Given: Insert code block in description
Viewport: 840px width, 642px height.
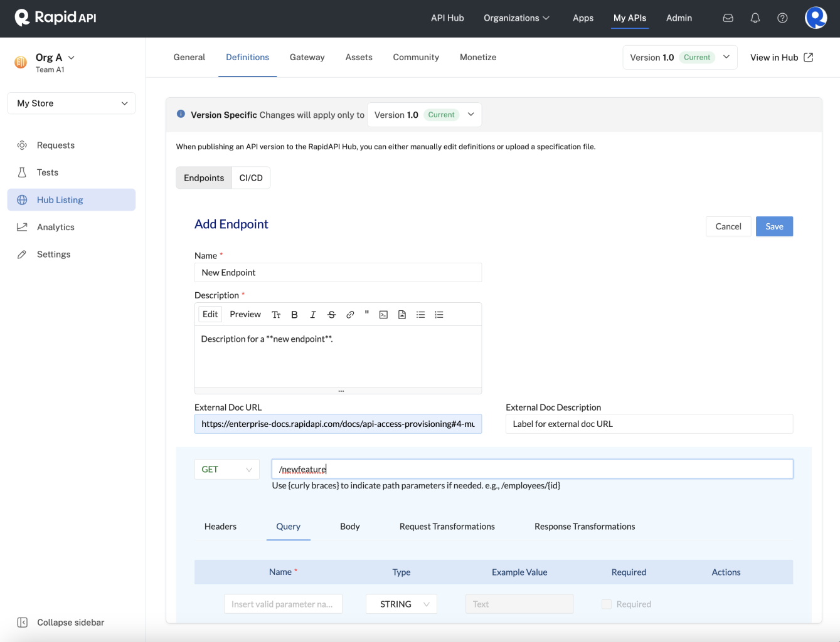Looking at the screenshot, I should [383, 315].
